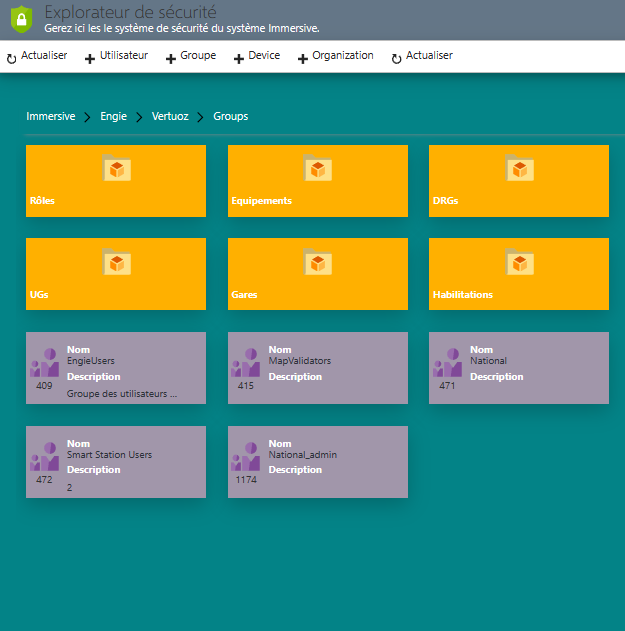Open the Equipements folder icon
Viewport: 625px width, 631px height.
pos(318,168)
